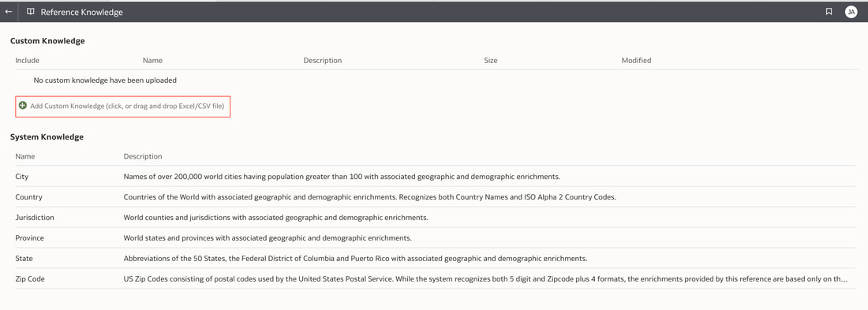Click the Size column header
Image resolution: width=868 pixels, height=310 pixels.
point(491,60)
